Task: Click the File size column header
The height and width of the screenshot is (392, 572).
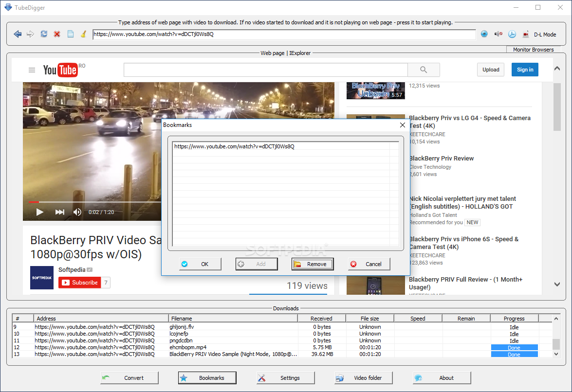Action: point(370,319)
